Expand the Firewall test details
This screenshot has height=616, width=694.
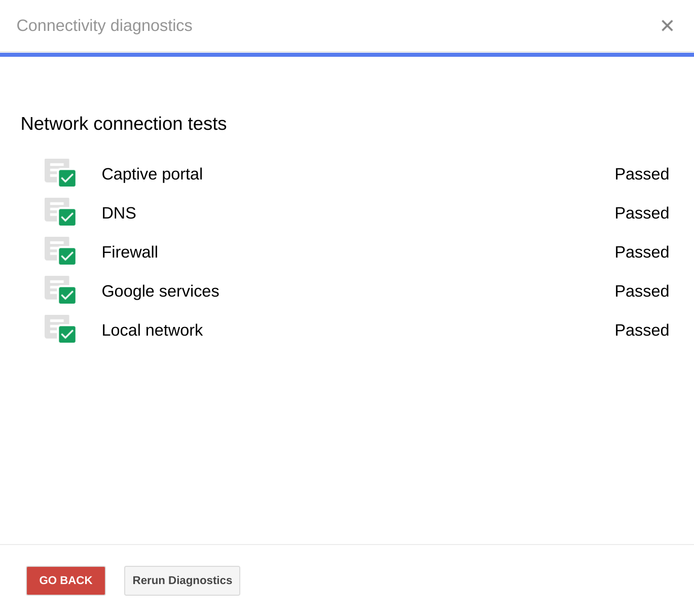pos(130,252)
